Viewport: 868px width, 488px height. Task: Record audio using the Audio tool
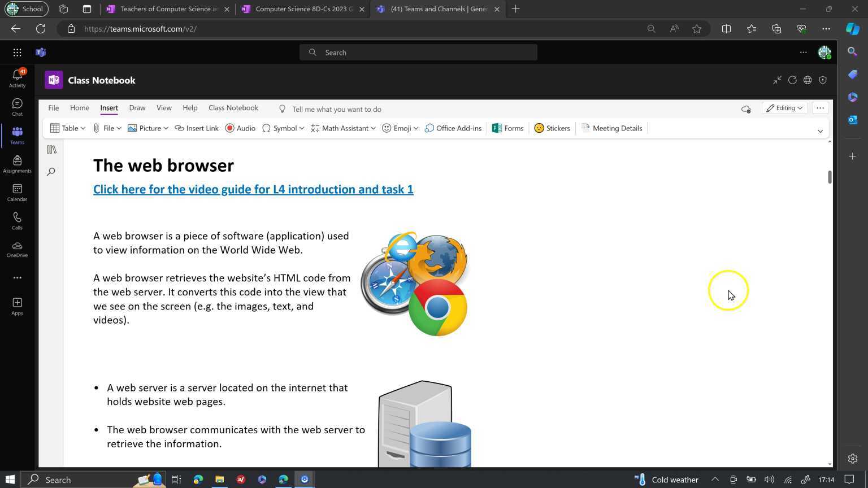click(x=241, y=128)
